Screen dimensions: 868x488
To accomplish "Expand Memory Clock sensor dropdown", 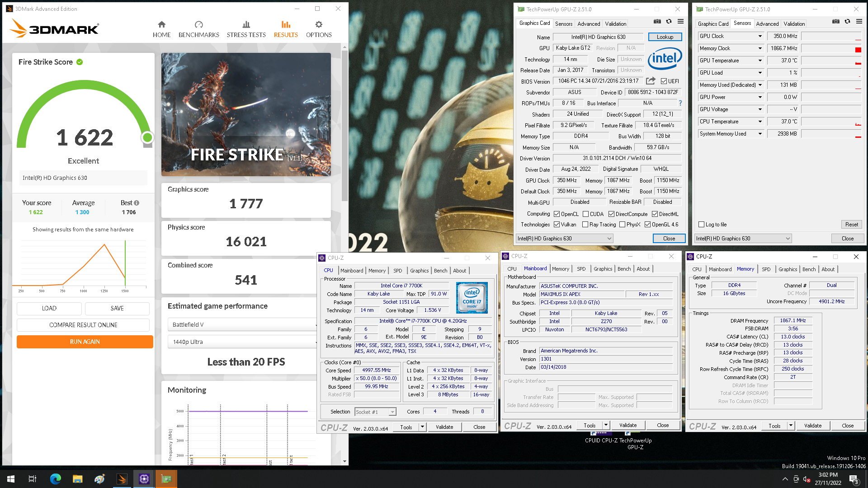I will pyautogui.click(x=760, y=48).
